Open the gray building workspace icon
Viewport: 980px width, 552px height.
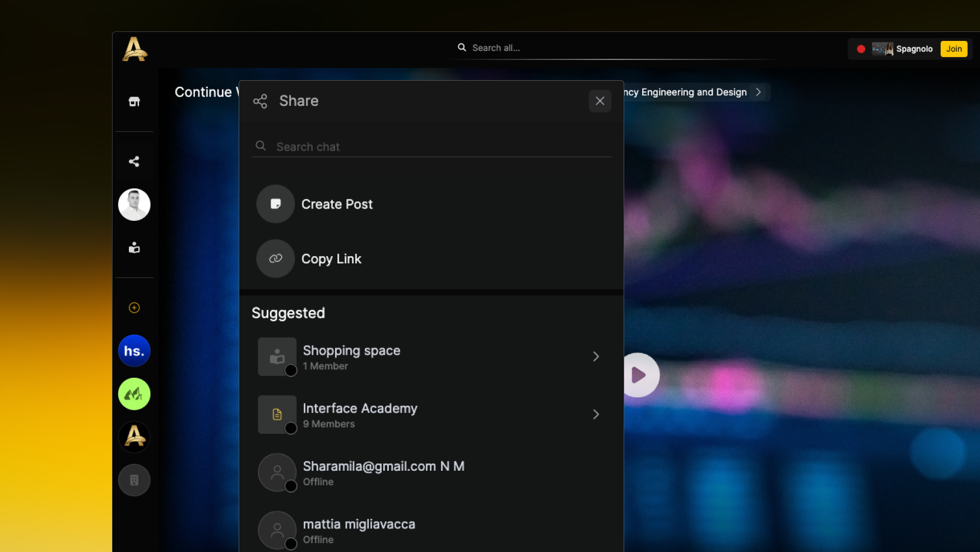coord(134,480)
